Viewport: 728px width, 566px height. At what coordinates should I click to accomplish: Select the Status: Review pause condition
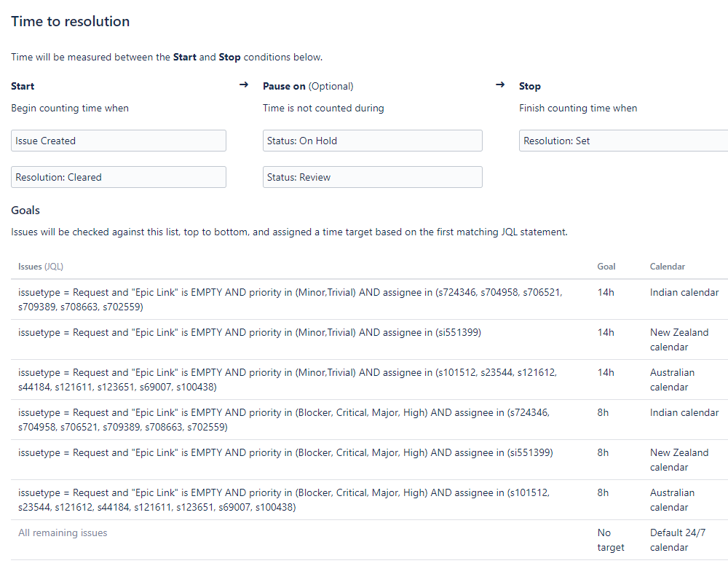372,177
